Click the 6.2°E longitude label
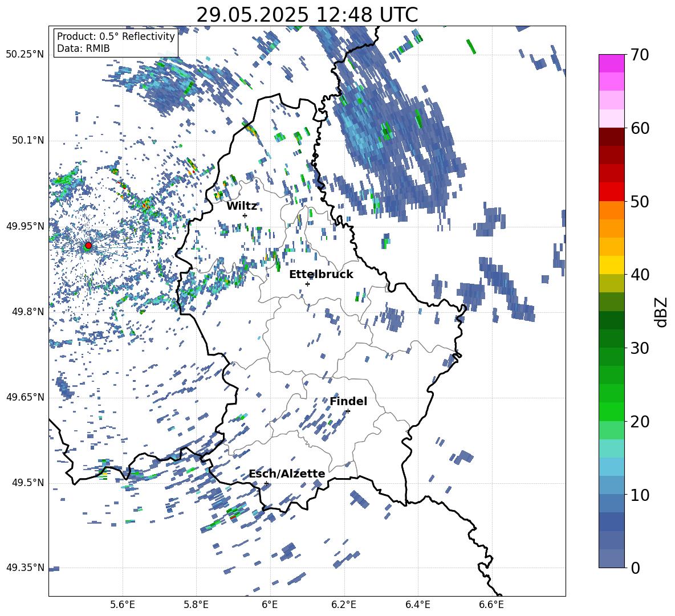Screen dimensions: 675x616 [x=344, y=605]
